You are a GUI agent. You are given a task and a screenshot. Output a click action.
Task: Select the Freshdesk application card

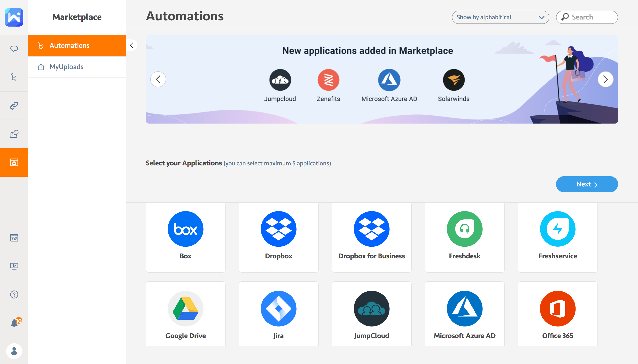(x=464, y=237)
